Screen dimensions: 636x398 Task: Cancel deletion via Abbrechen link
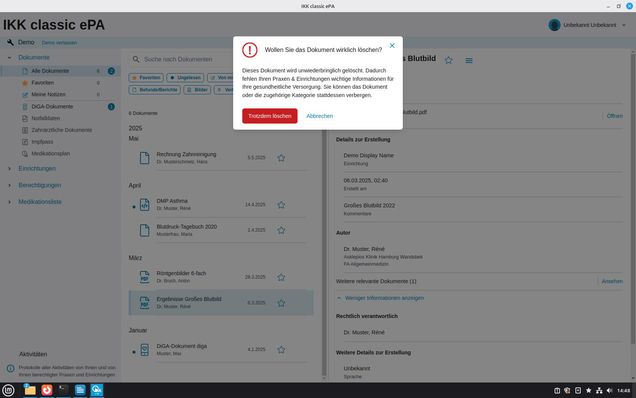[320, 116]
